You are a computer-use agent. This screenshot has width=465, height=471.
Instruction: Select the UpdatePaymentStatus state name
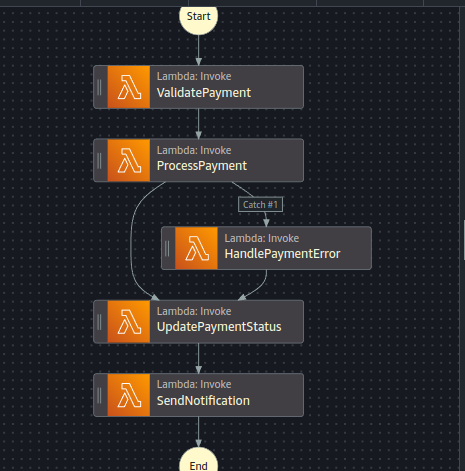[x=219, y=327]
